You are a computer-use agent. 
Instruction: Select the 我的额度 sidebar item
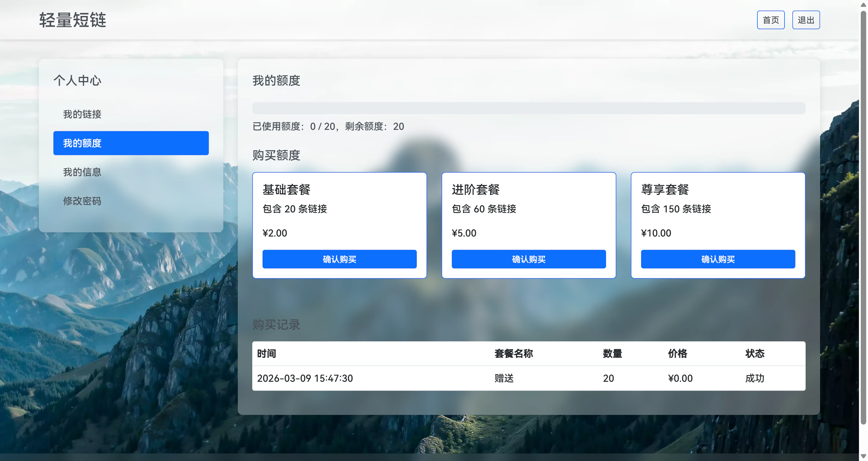(131, 143)
